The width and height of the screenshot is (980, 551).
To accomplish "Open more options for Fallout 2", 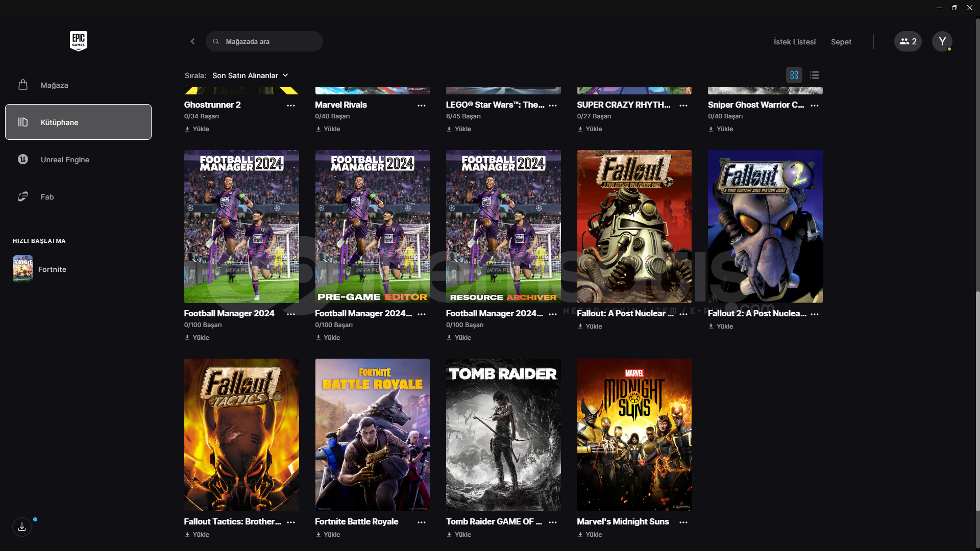I will [x=815, y=314].
